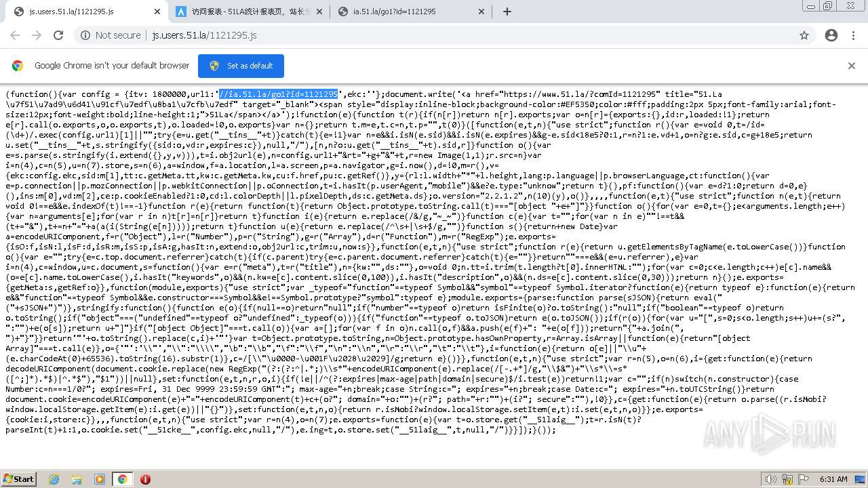Viewport: 868px width, 488px height.
Task: Switch to the ia.51.la/go1?id=1121295 tab
Action: pos(411,12)
